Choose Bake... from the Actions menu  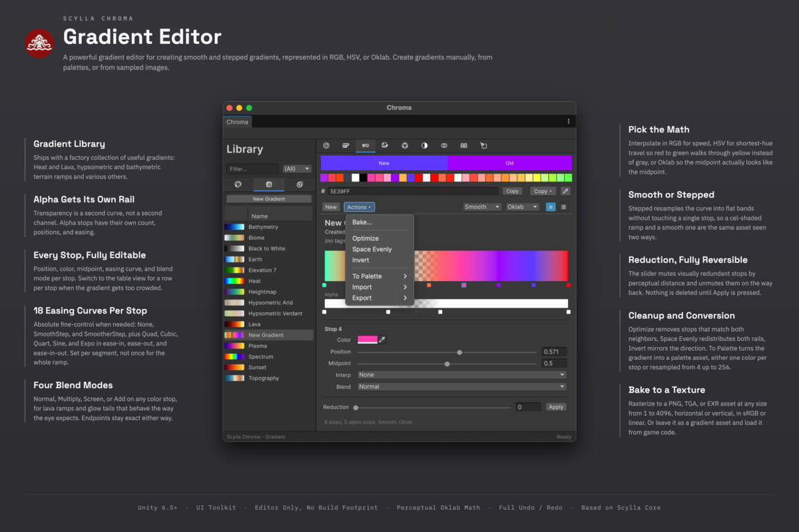click(x=380, y=222)
